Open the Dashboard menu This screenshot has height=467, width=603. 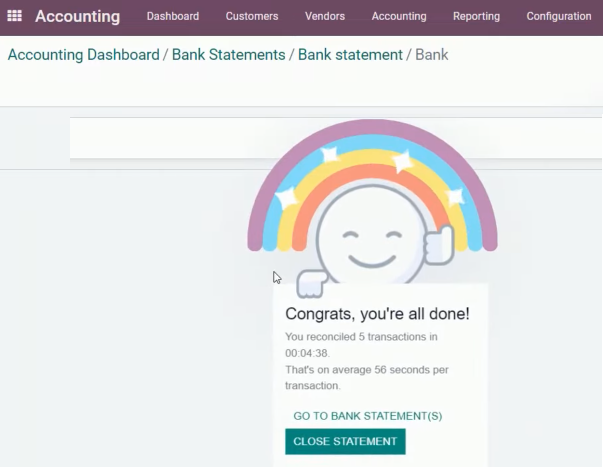[172, 16]
